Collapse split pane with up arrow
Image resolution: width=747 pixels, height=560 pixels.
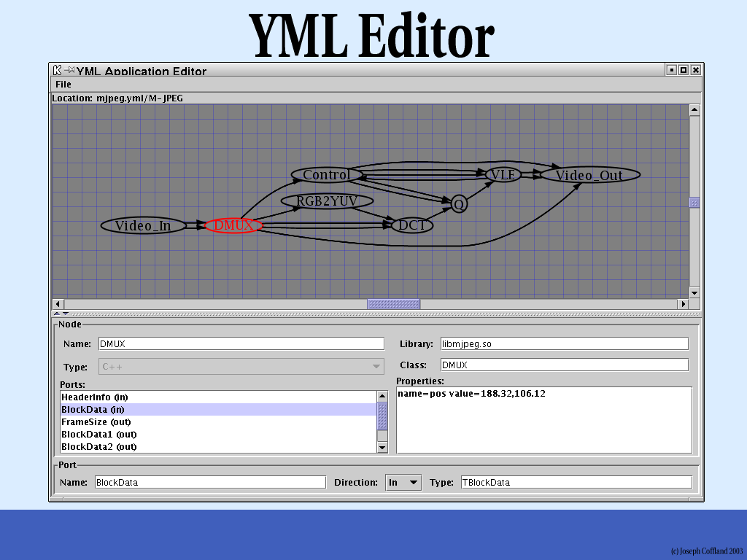57,314
